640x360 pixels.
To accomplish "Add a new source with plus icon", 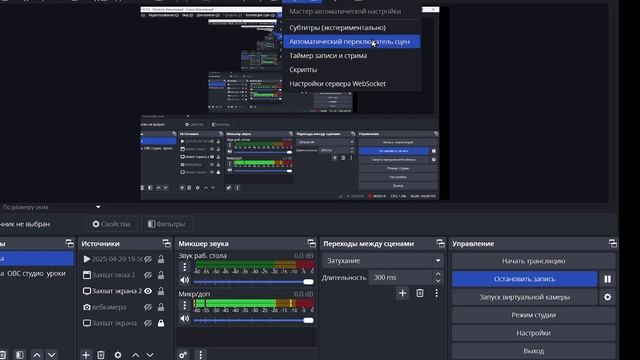I will point(86,355).
